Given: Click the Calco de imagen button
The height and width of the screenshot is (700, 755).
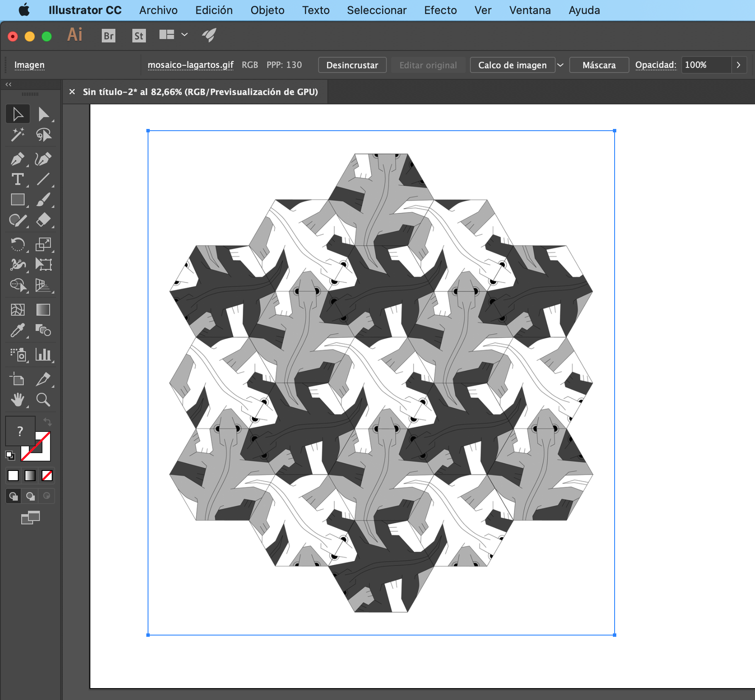Looking at the screenshot, I should click(512, 65).
